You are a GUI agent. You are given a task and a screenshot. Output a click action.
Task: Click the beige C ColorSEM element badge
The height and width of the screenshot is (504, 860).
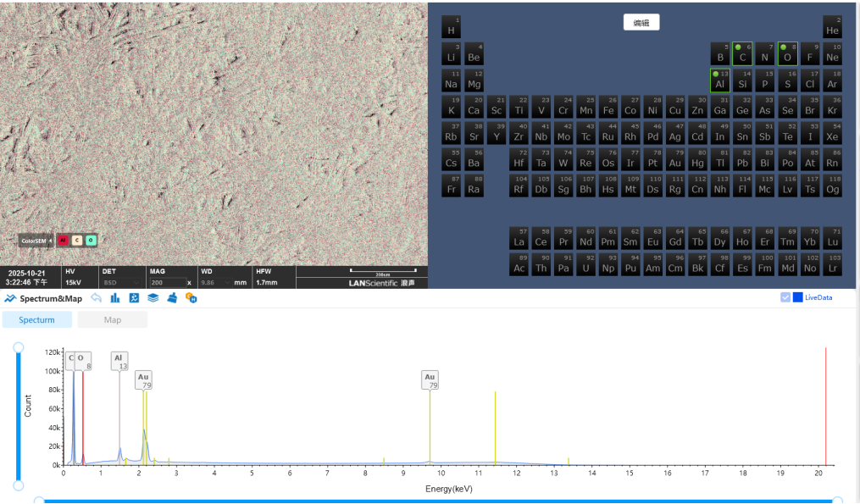coord(76,240)
